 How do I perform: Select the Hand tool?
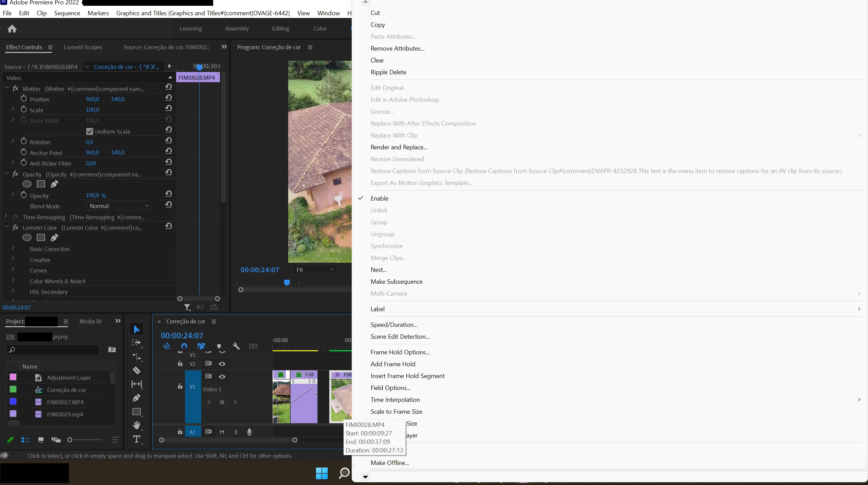click(136, 425)
